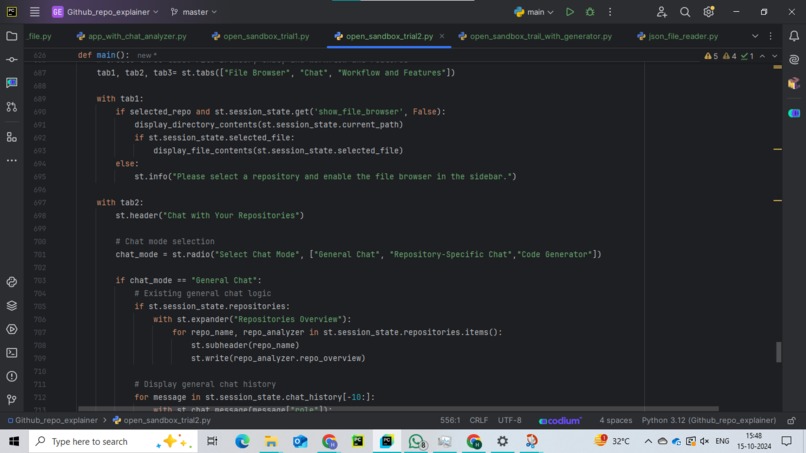Open editor tab options menu
The height and width of the screenshot is (453, 806).
[770, 36]
